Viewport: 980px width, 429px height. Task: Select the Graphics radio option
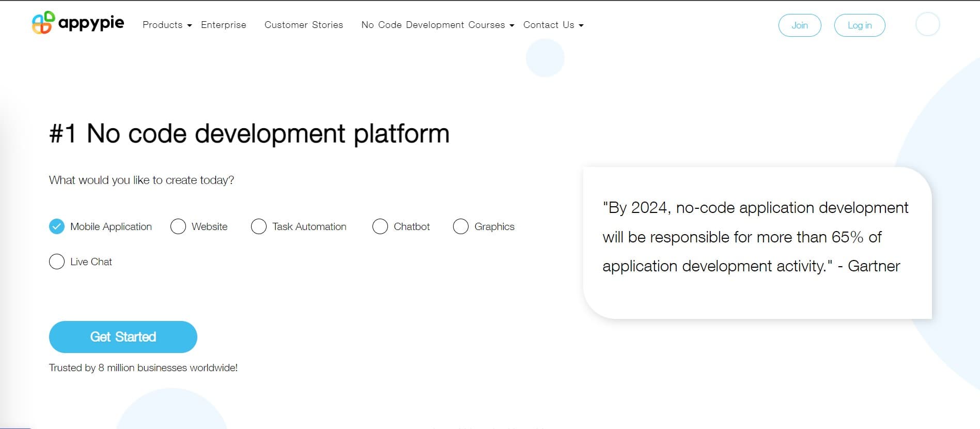(x=461, y=226)
